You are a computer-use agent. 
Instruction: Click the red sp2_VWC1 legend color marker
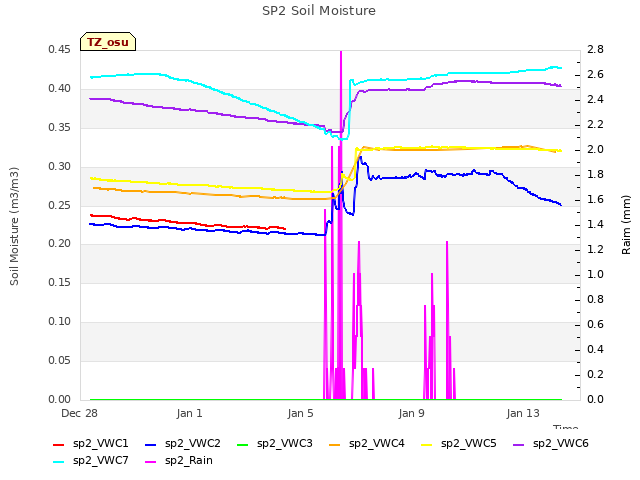point(59,445)
